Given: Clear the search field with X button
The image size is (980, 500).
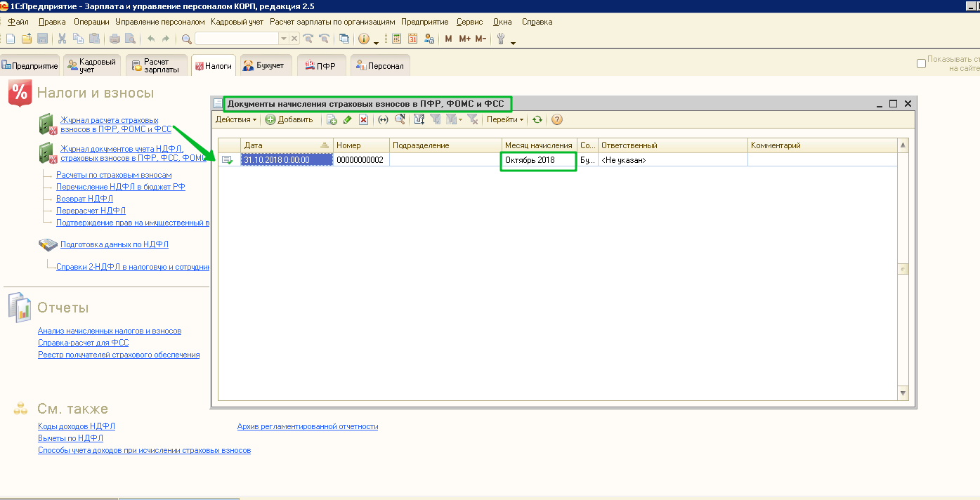Looking at the screenshot, I should tap(294, 39).
